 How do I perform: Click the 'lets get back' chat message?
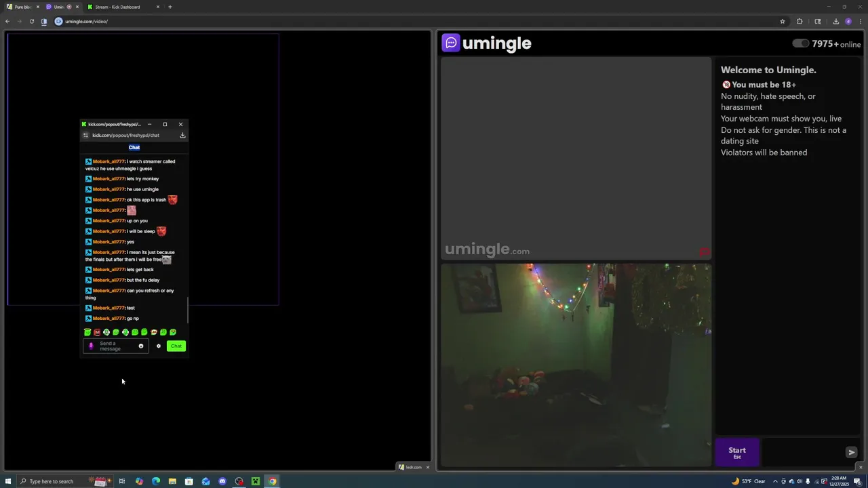[x=119, y=270]
